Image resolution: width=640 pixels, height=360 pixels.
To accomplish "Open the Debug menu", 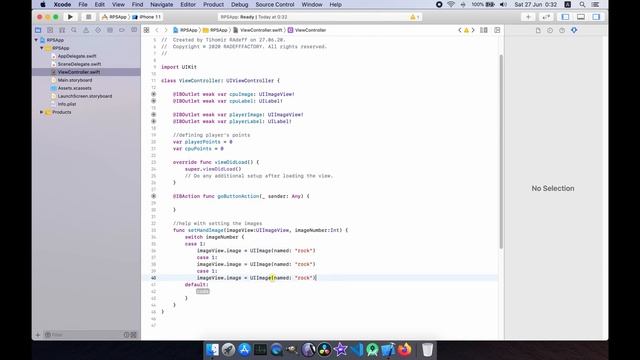I will (240, 4).
